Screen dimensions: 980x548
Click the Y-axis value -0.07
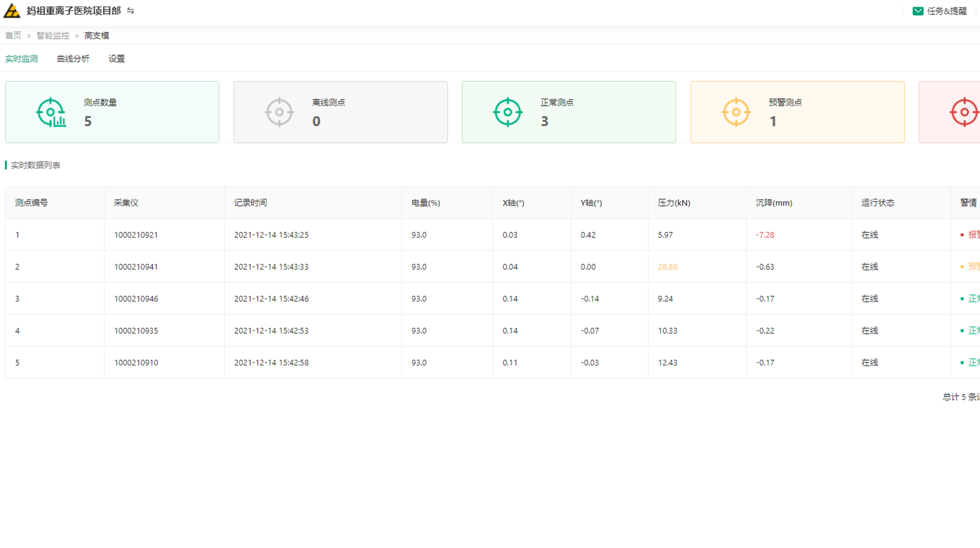pos(590,331)
